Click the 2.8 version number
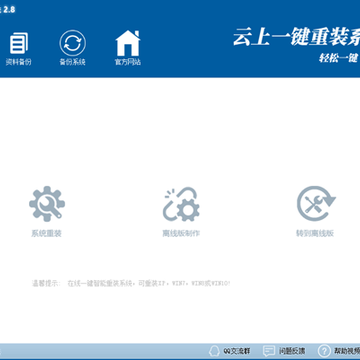This screenshot has width=360, height=360. coord(10,10)
